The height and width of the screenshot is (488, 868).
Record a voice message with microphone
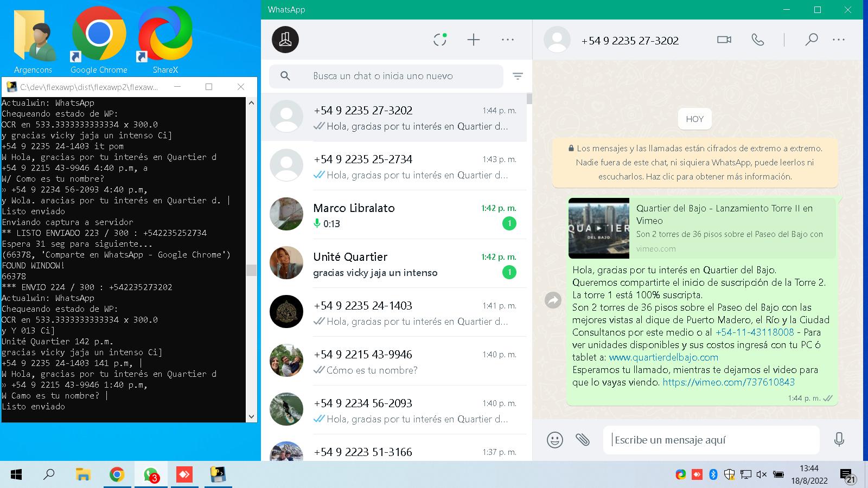tap(839, 440)
